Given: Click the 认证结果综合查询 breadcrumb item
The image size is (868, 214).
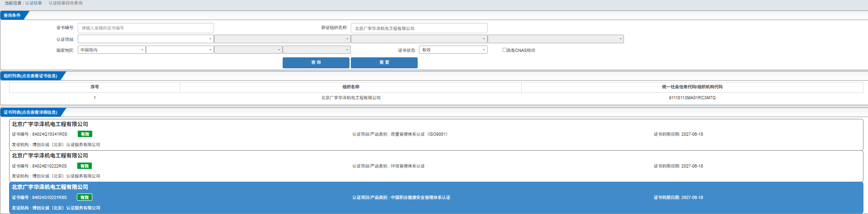Looking at the screenshot, I should click(66, 3).
